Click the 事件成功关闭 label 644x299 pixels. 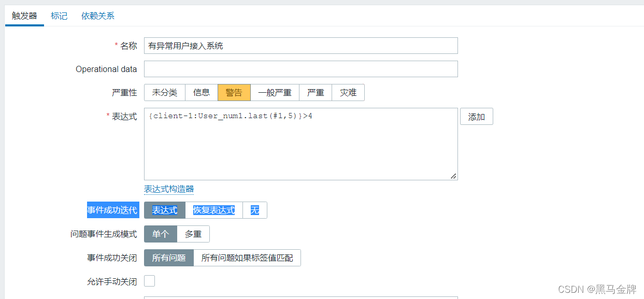pyautogui.click(x=112, y=258)
